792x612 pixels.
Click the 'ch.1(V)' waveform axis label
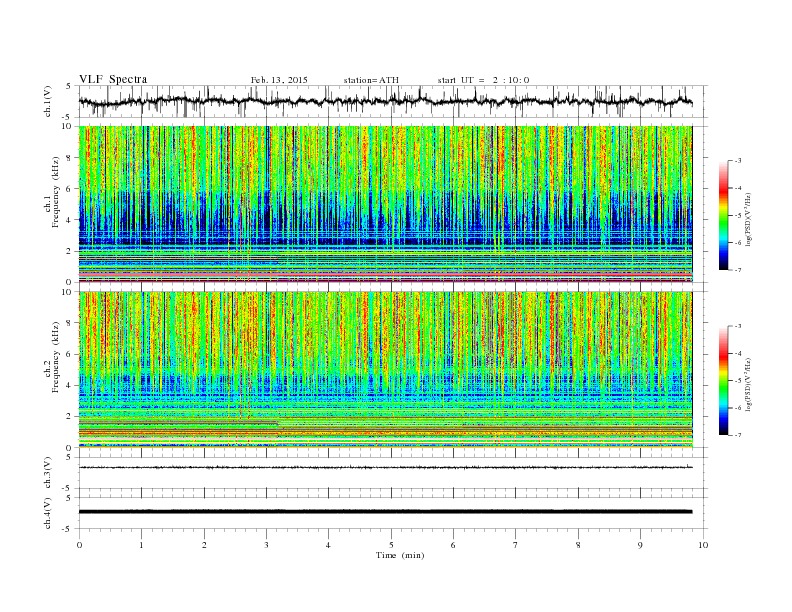48,103
